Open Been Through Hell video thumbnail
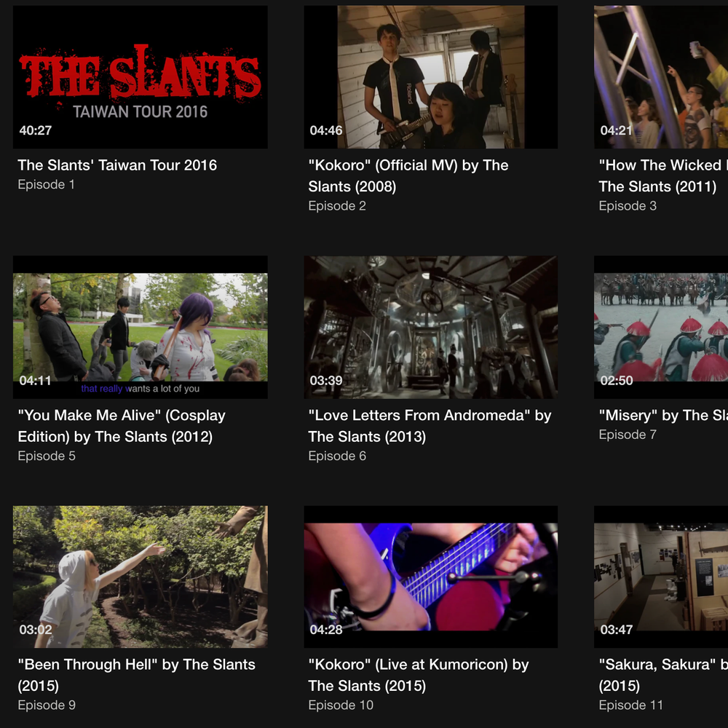The height and width of the screenshot is (728, 728). pyautogui.click(x=141, y=577)
